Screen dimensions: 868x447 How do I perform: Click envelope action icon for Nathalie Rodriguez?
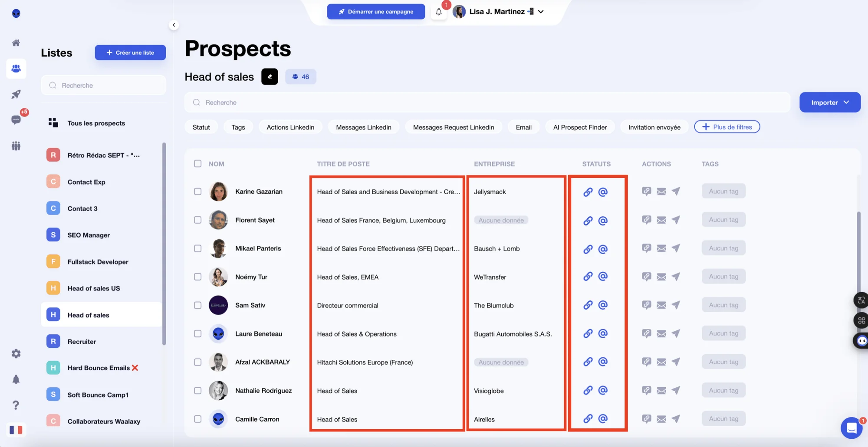point(661,390)
